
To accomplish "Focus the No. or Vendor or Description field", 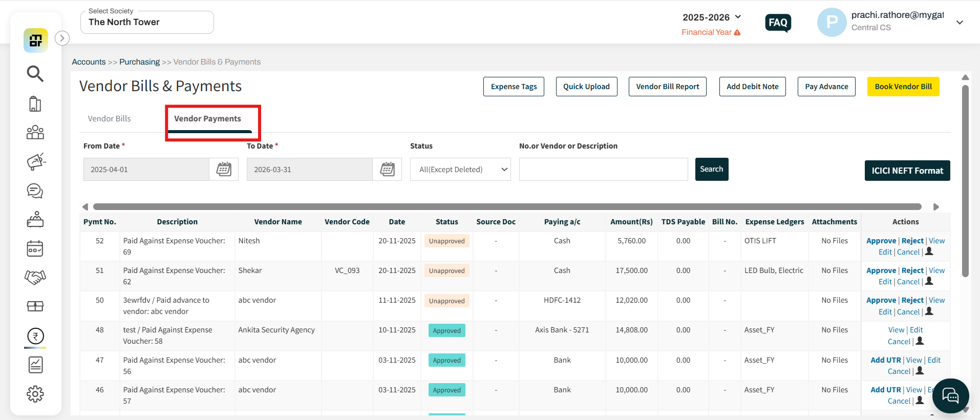I will pyautogui.click(x=603, y=170).
